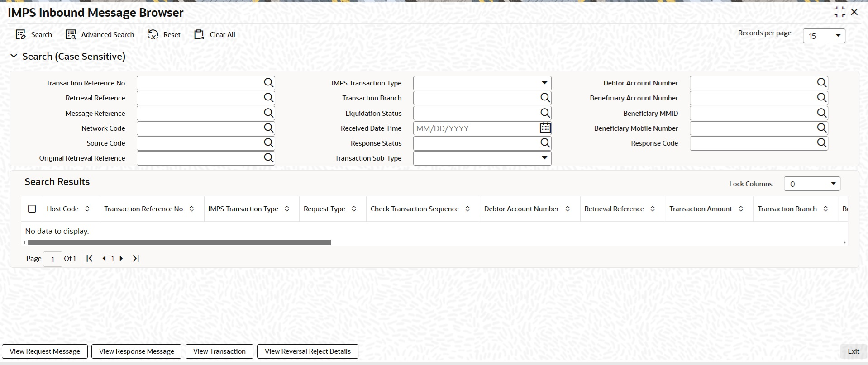Screen dimensions: 868x365
Task: Sort by IMPS Transaction Type column
Action: click(x=287, y=209)
